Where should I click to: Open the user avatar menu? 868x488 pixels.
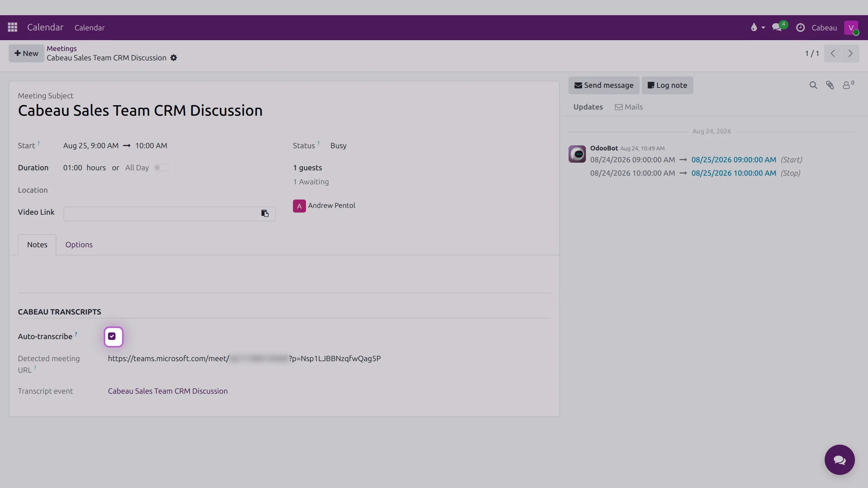point(851,28)
